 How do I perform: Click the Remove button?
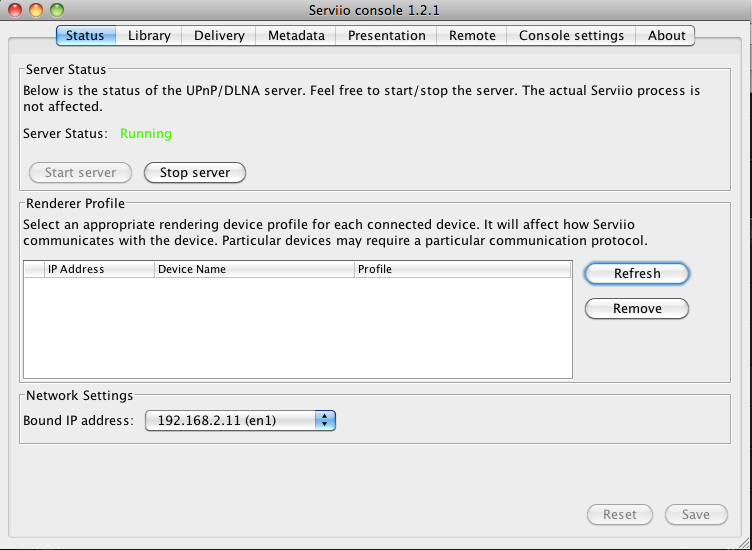(x=637, y=308)
